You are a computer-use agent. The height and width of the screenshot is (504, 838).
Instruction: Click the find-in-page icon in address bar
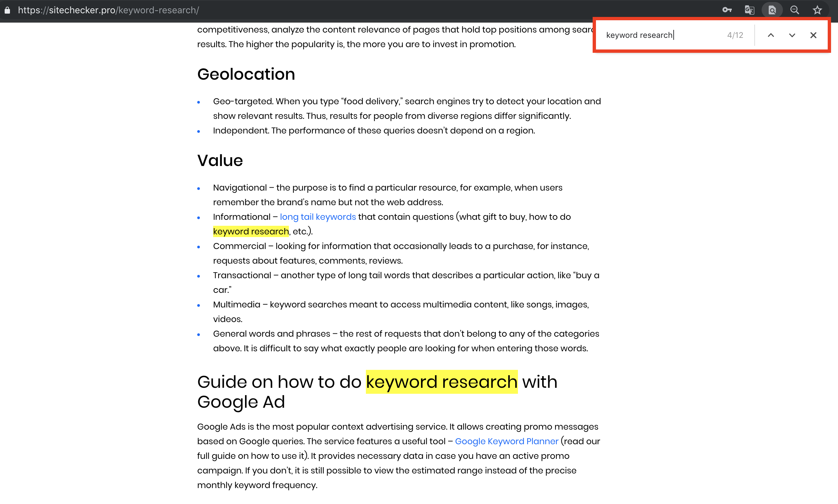click(772, 10)
